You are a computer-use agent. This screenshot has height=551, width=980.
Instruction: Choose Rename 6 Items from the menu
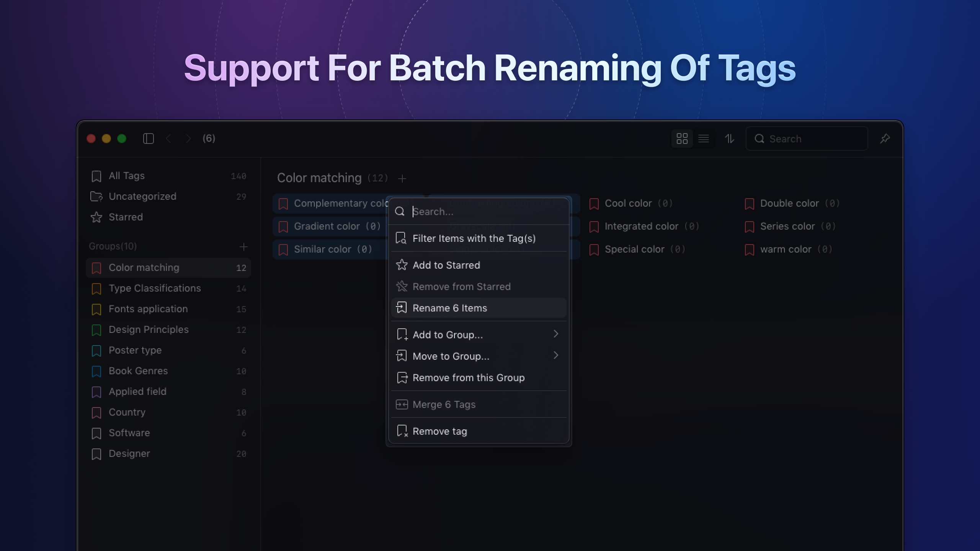click(450, 308)
